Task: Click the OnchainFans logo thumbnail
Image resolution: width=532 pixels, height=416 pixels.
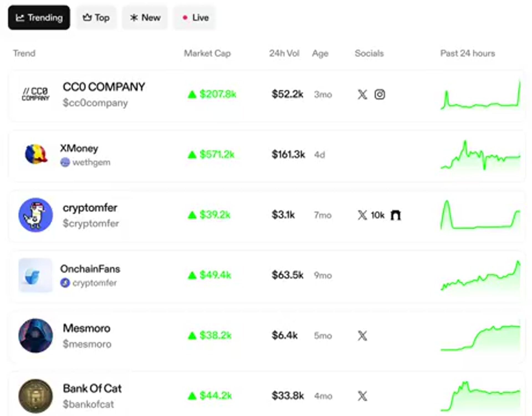Action: tap(35, 275)
